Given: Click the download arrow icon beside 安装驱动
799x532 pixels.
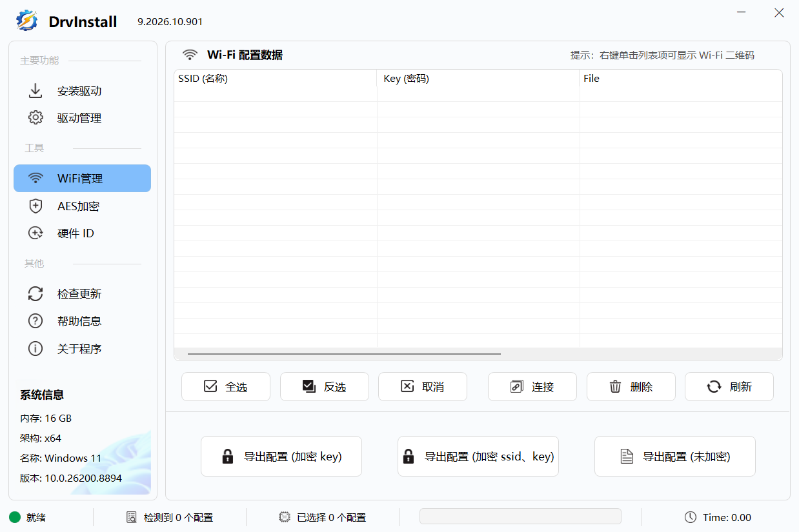Looking at the screenshot, I should pos(35,91).
